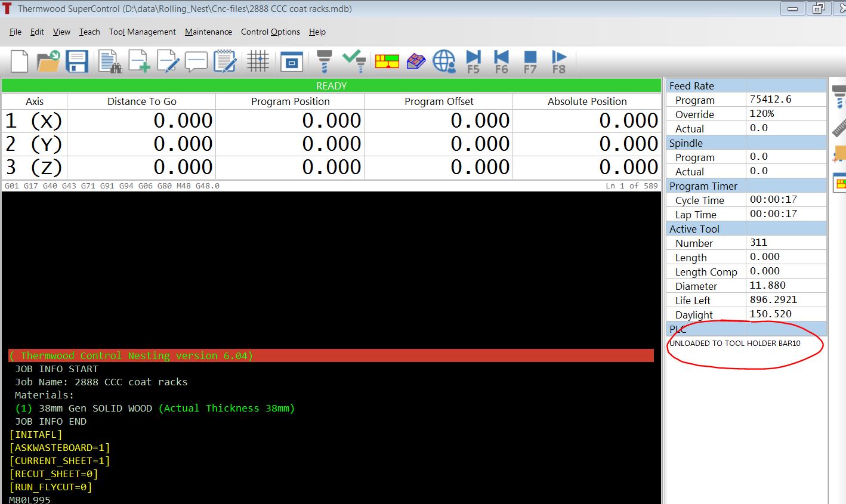846x504 pixels.
Task: Click the spindle tool icon in right sidebar
Action: tap(839, 94)
